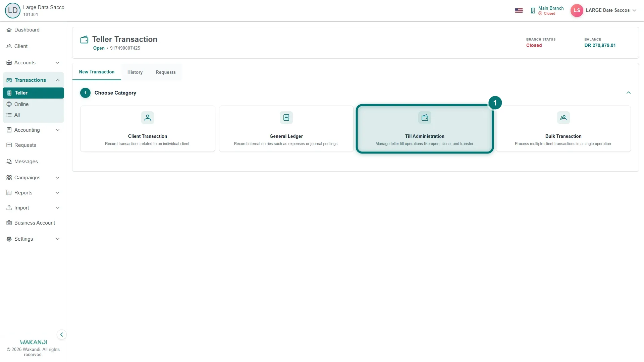Go to Client in the sidebar
Screen dimensions: 644x362
[x=21, y=46]
